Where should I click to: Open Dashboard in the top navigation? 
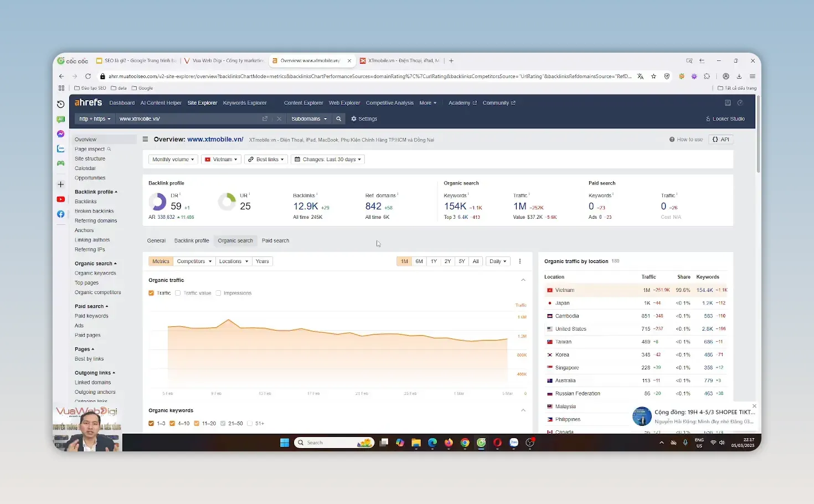coord(122,103)
